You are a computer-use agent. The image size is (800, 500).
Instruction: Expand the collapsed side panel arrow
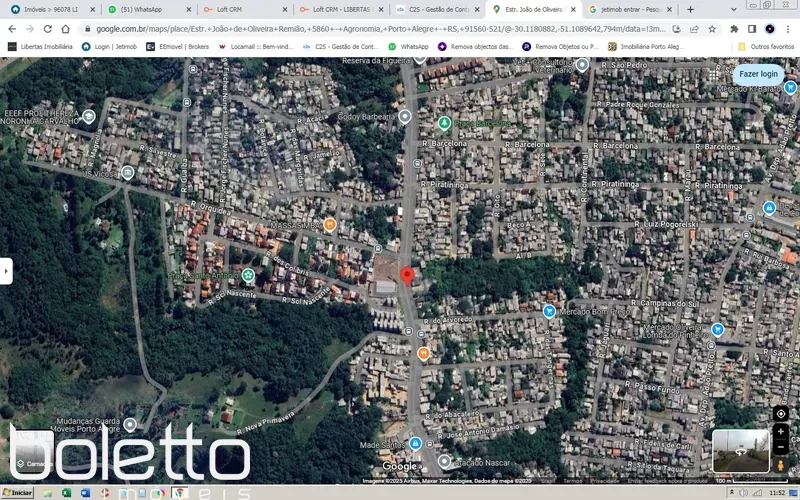click(x=6, y=270)
